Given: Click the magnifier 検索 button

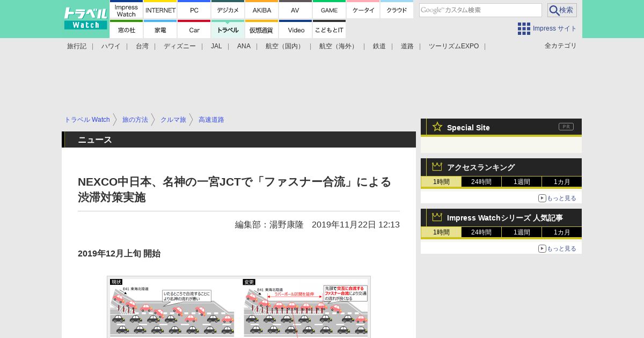Looking at the screenshot, I should click(562, 10).
